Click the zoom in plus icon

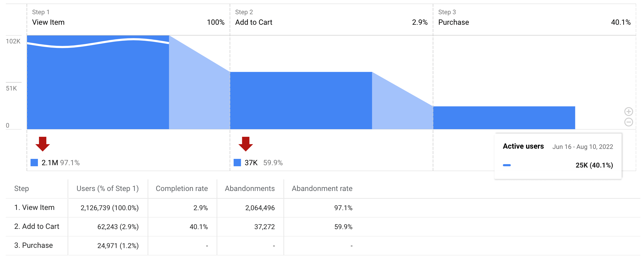(628, 112)
